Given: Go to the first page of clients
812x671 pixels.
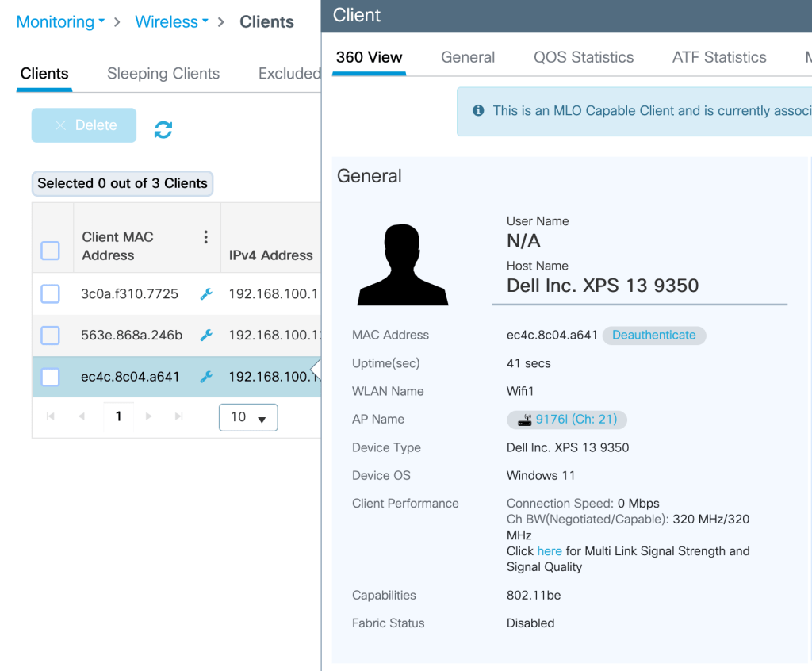Looking at the screenshot, I should [51, 416].
